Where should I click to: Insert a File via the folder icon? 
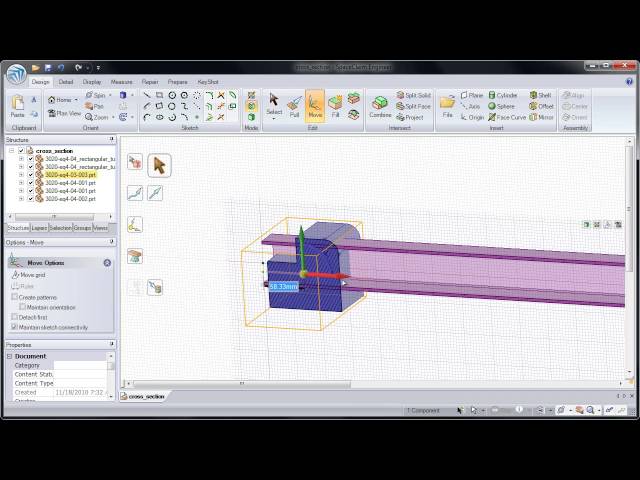pos(447,106)
